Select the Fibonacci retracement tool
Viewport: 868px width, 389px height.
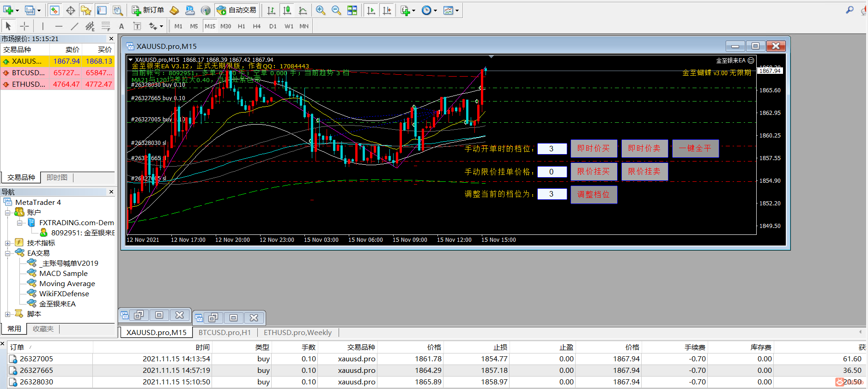106,26
